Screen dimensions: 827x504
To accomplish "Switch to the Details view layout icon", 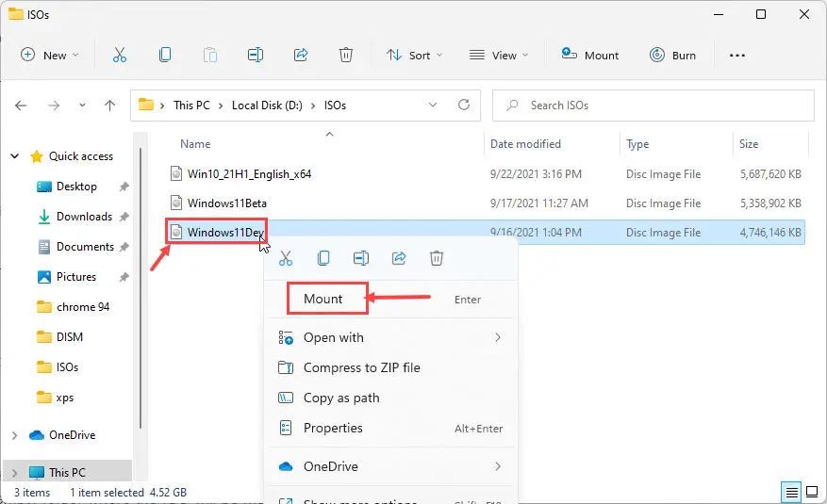I will coord(791,493).
